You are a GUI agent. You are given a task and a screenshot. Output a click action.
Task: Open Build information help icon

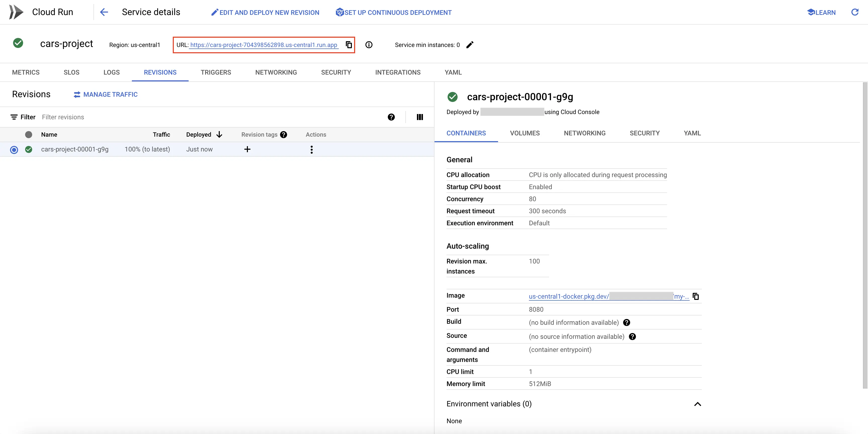pyautogui.click(x=627, y=322)
